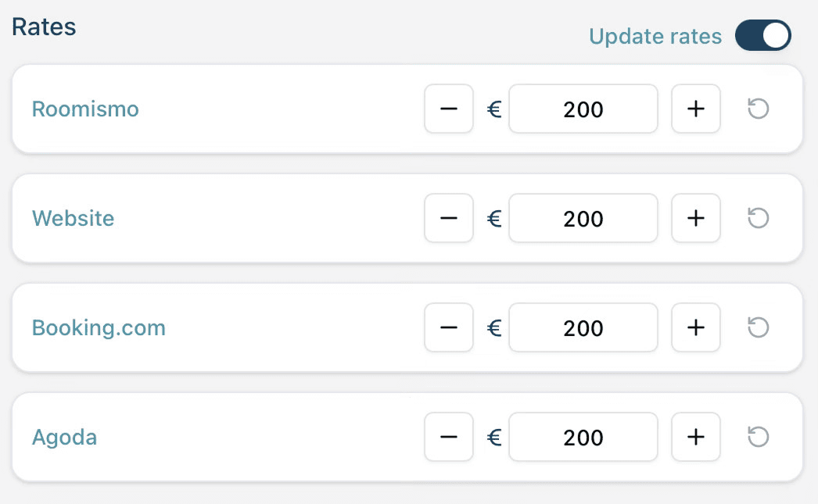Decrease the Website rate with minus
This screenshot has height=504, width=818.
449,218
